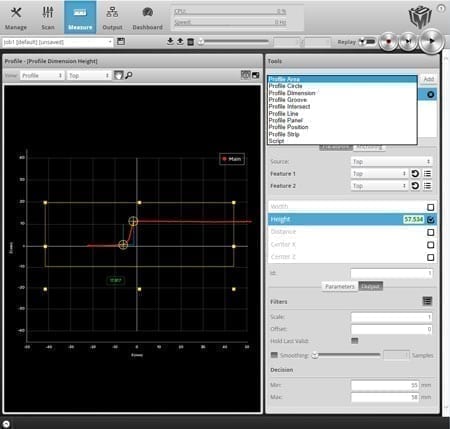Click the Offset input field

click(x=392, y=329)
